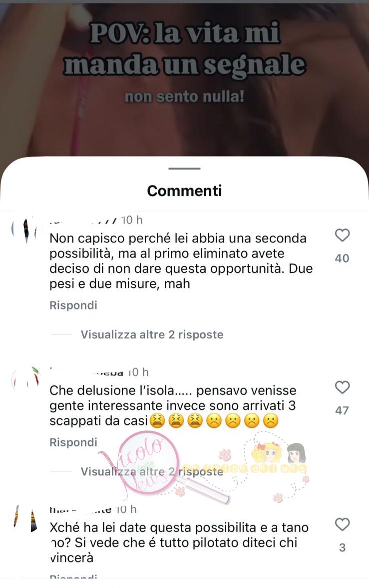Screen dimensions: 369x588
Task: Tap the comments sheet drag handle
Action: pyautogui.click(x=184, y=169)
